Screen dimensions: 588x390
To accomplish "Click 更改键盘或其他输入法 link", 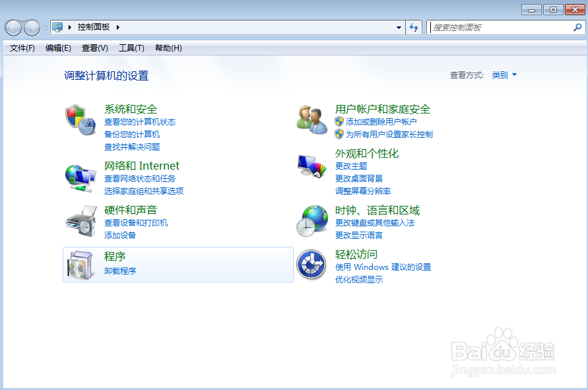I will pos(375,223).
